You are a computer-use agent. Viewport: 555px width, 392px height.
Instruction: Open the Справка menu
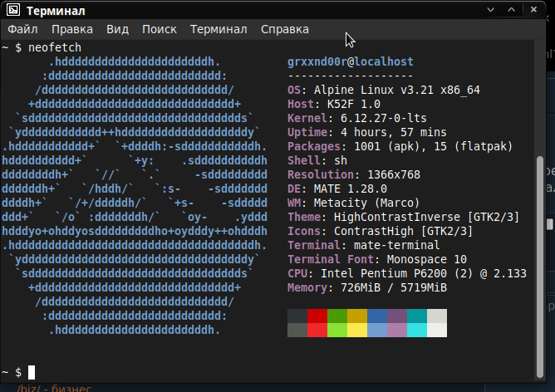pyautogui.click(x=284, y=29)
